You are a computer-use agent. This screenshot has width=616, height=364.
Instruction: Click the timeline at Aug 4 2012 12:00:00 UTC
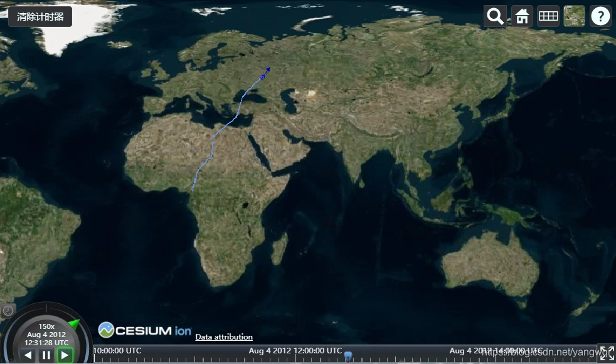pyautogui.click(x=295, y=351)
